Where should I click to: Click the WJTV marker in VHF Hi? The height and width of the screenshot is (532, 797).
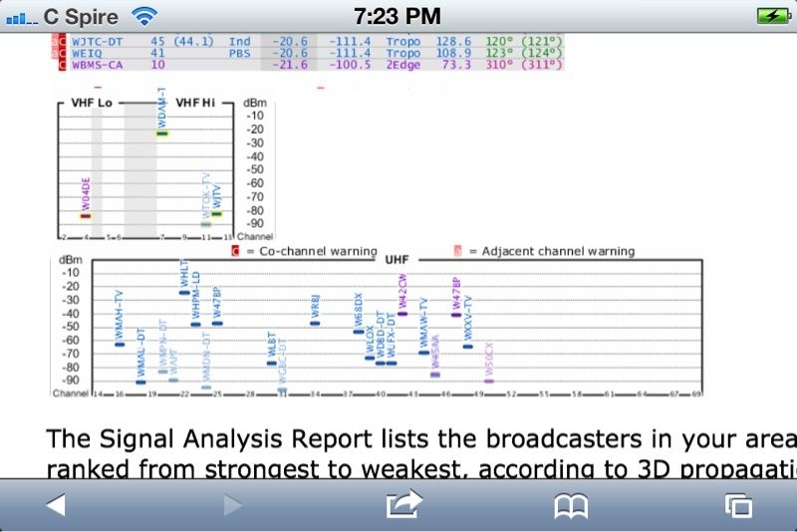click(x=217, y=214)
